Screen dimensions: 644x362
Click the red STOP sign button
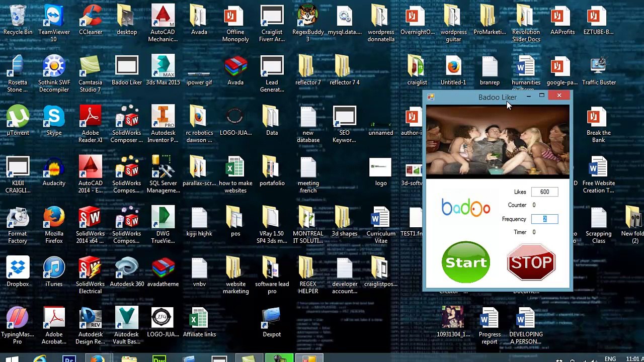531,262
